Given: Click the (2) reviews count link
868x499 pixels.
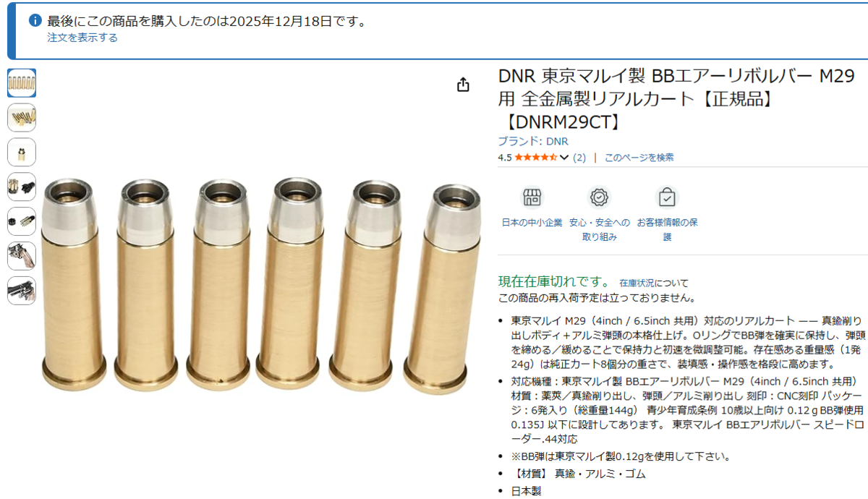Looking at the screenshot, I should [579, 157].
